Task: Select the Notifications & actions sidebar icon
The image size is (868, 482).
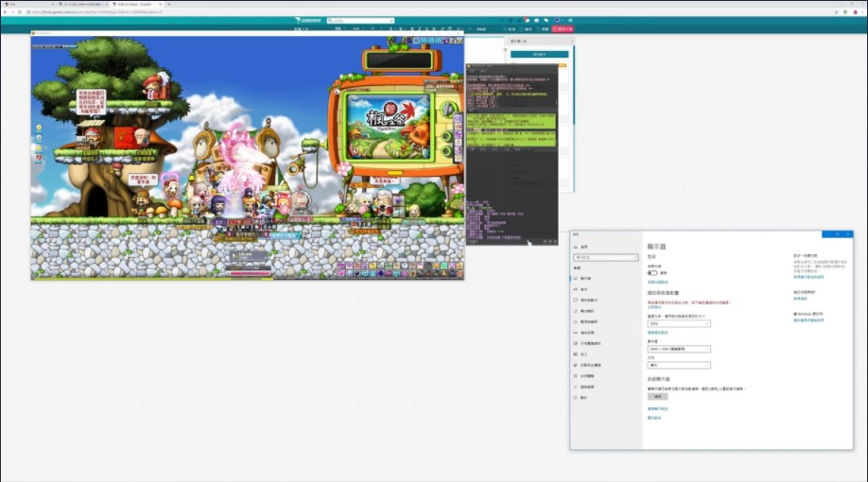Action: click(x=576, y=300)
